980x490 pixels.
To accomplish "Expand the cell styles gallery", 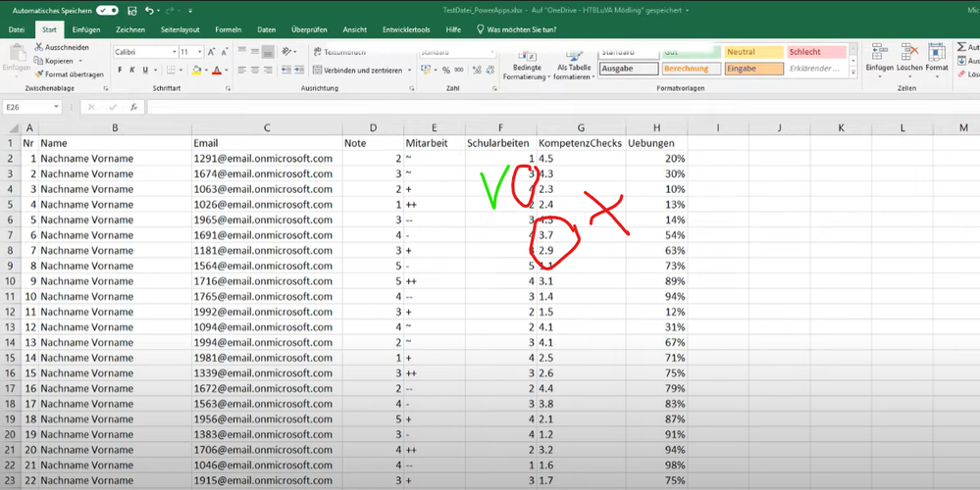I will pos(853,73).
